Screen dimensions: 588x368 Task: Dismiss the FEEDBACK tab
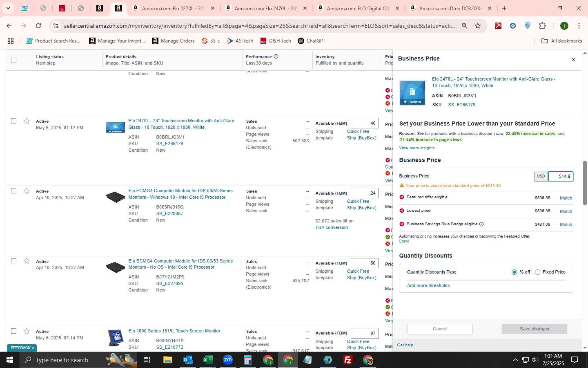coord(33,348)
